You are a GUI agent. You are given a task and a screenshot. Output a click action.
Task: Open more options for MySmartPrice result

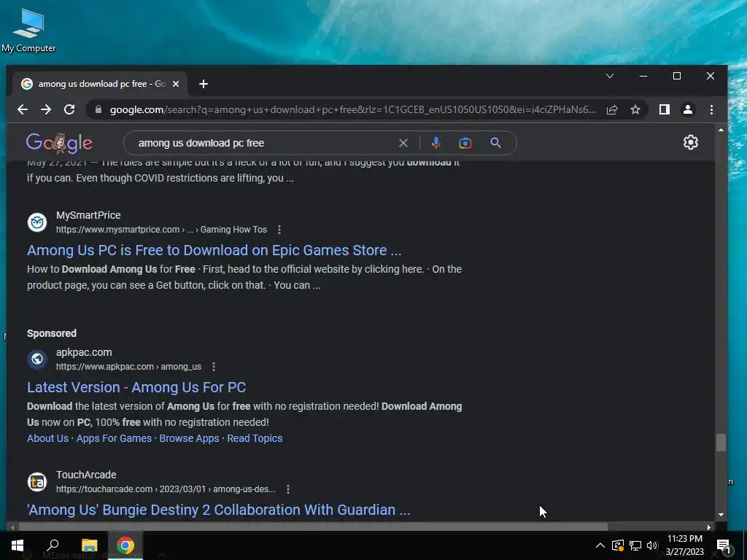point(279,230)
